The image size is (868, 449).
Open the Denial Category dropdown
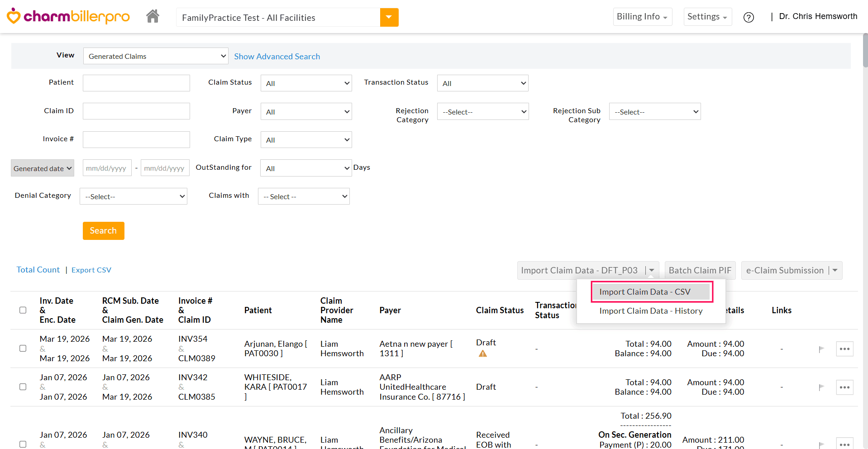point(134,196)
